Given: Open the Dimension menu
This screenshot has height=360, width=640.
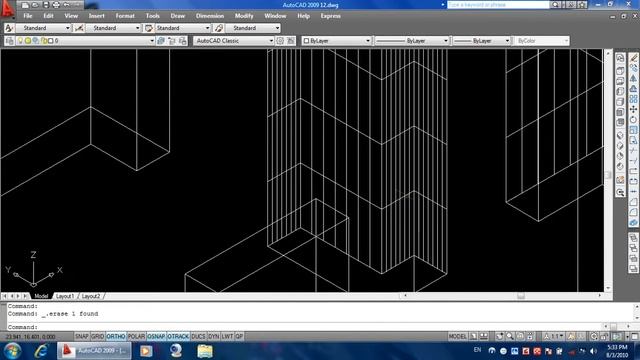Looking at the screenshot, I should pos(210,16).
